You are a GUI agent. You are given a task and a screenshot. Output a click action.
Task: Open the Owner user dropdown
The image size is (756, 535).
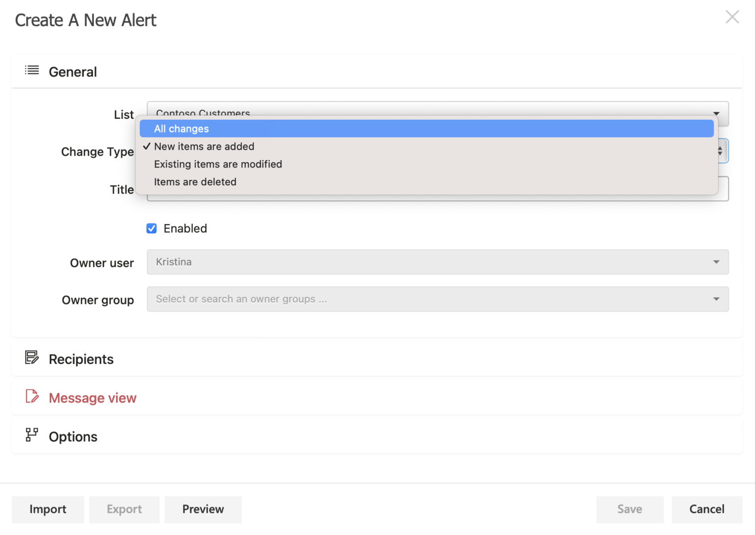[x=717, y=262]
